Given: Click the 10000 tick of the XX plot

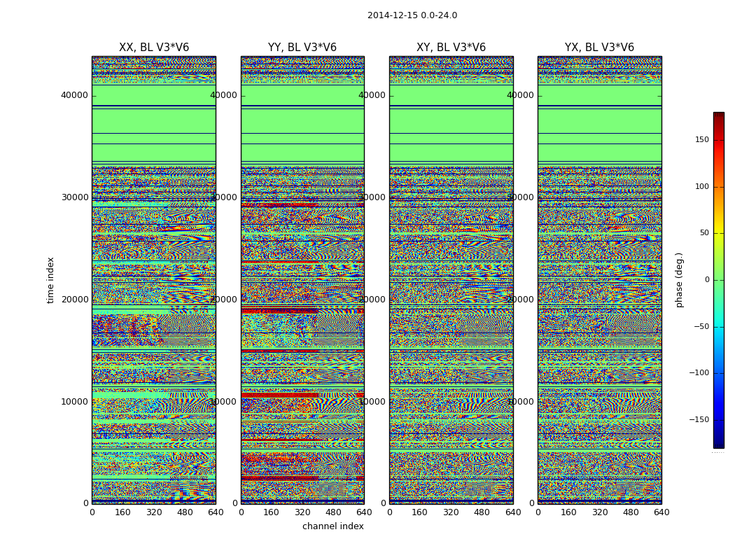Looking at the screenshot, I should (x=74, y=402).
